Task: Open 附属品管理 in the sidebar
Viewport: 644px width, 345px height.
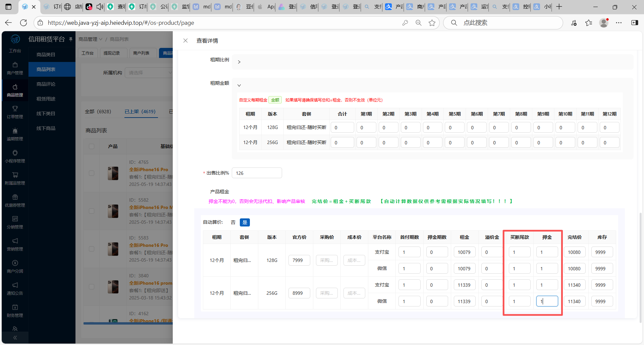Action: (x=15, y=179)
